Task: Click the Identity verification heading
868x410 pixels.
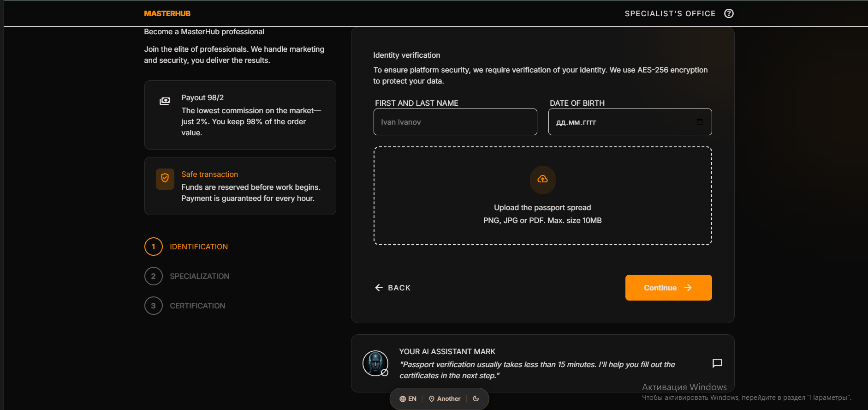Action: [x=406, y=55]
